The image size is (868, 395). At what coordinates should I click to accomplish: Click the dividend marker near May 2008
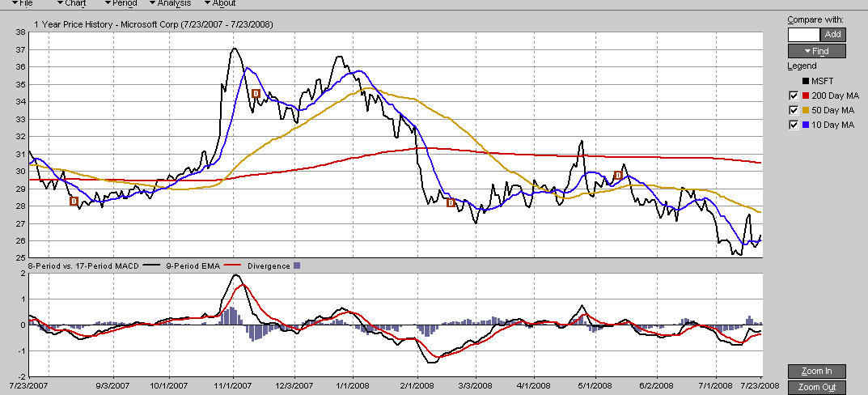click(x=618, y=176)
